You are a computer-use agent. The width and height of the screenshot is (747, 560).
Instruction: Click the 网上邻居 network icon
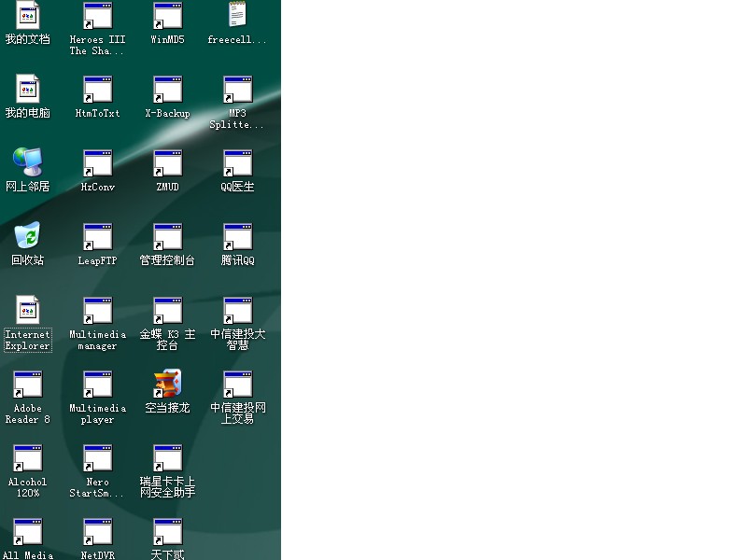[x=27, y=162]
